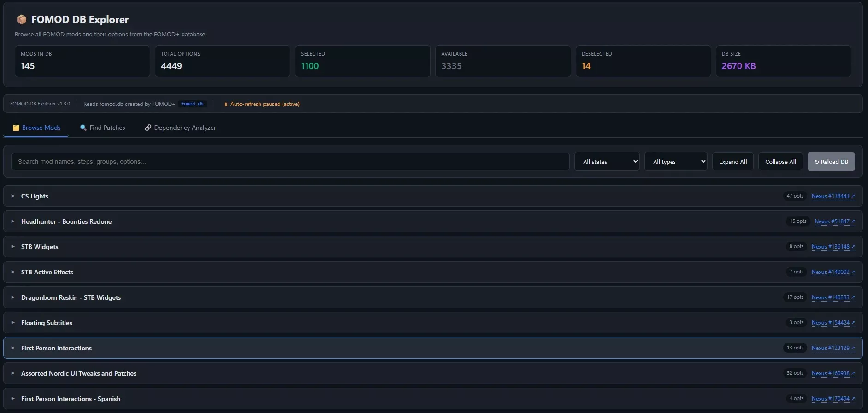
Task: Click the 17 opts badge
Action: tap(795, 297)
